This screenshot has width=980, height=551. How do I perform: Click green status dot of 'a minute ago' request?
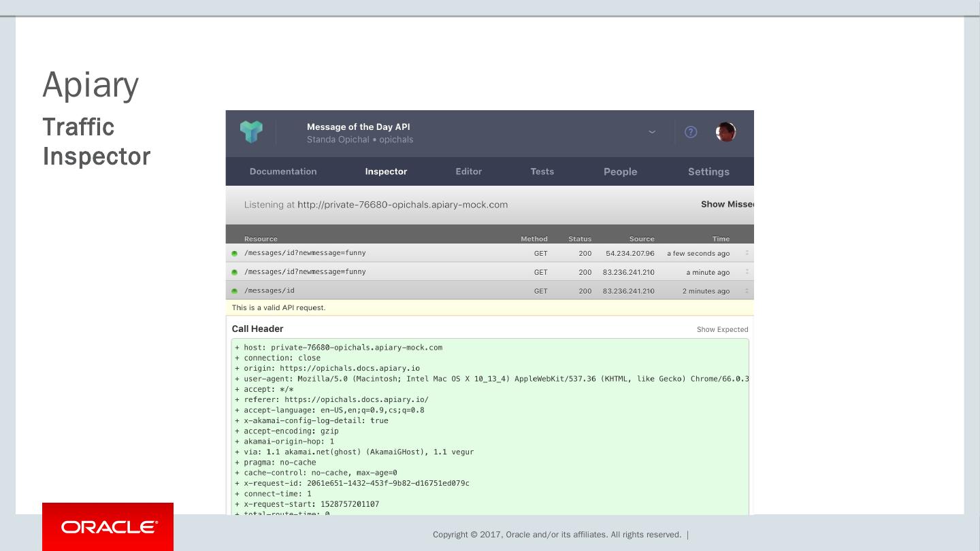point(235,273)
